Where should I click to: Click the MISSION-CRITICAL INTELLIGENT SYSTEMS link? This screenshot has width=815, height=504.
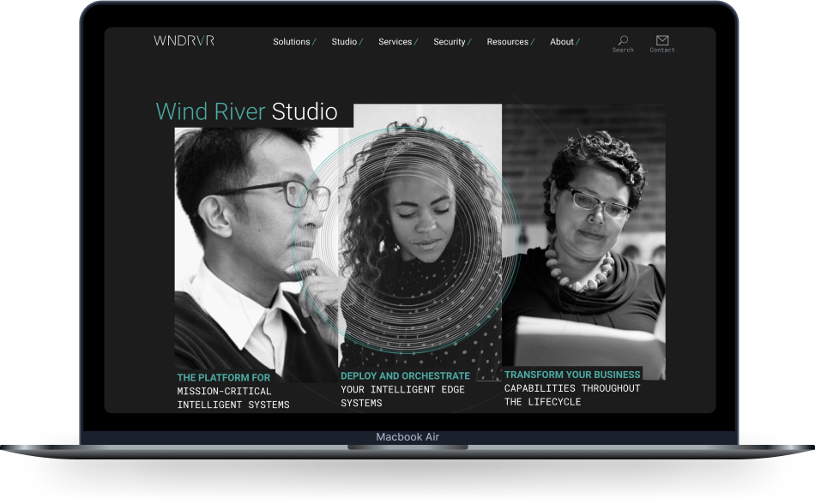(233, 397)
